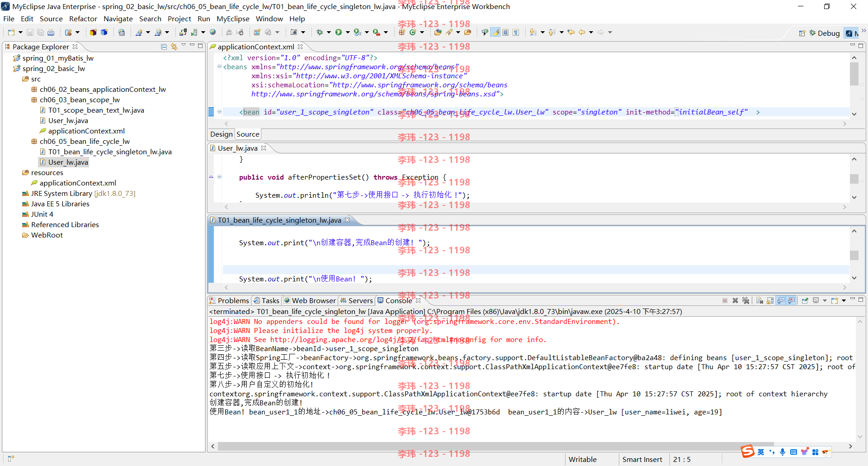Switch to the Problems tab
Viewport: 868px width, 466px height.
click(229, 300)
